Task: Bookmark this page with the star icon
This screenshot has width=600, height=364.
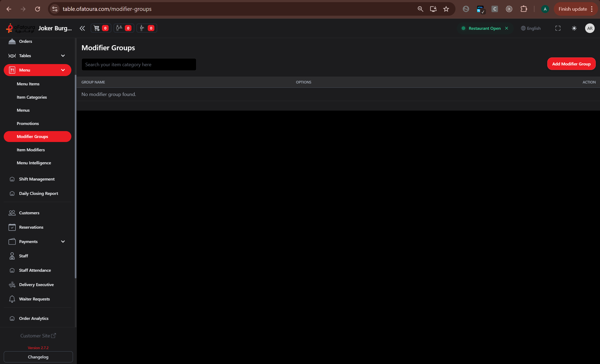Action: point(446,9)
